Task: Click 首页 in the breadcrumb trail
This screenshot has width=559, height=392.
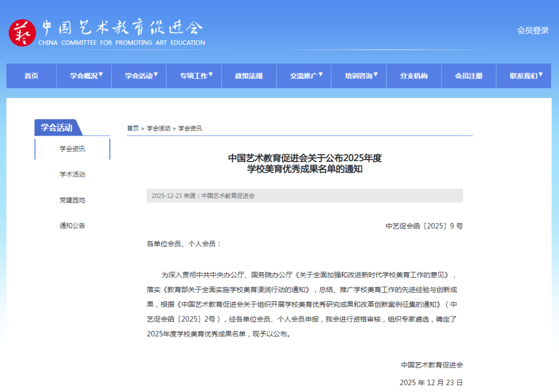Action: pos(134,128)
